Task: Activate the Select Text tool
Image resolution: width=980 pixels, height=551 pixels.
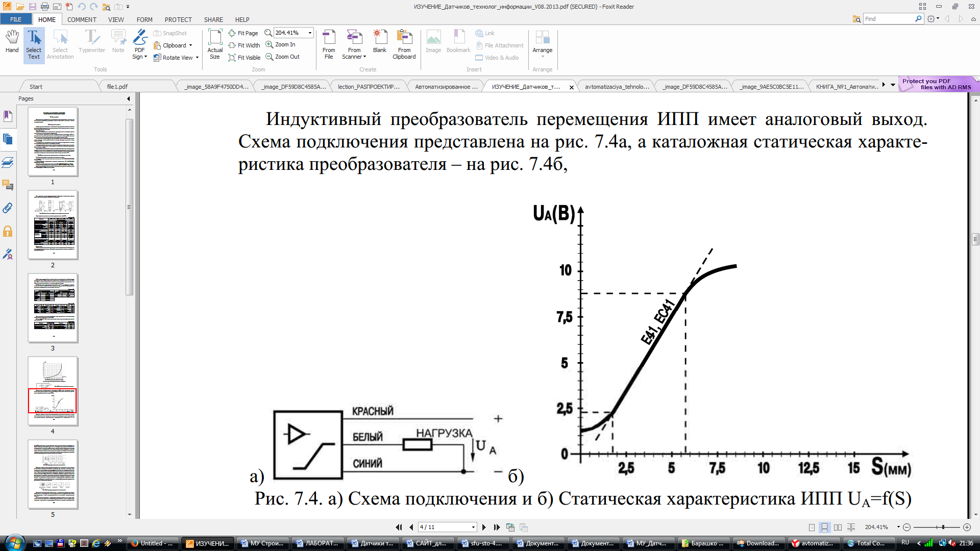Action: (34, 45)
